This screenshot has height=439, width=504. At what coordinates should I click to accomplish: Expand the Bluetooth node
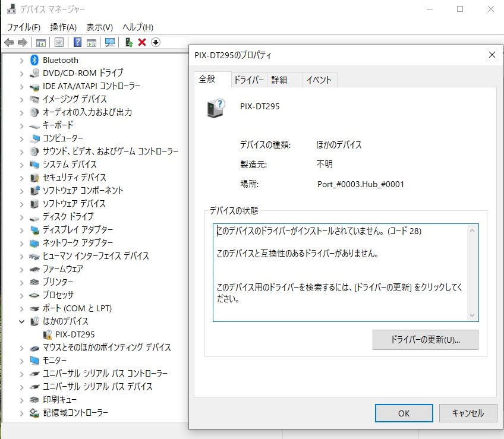click(x=21, y=61)
